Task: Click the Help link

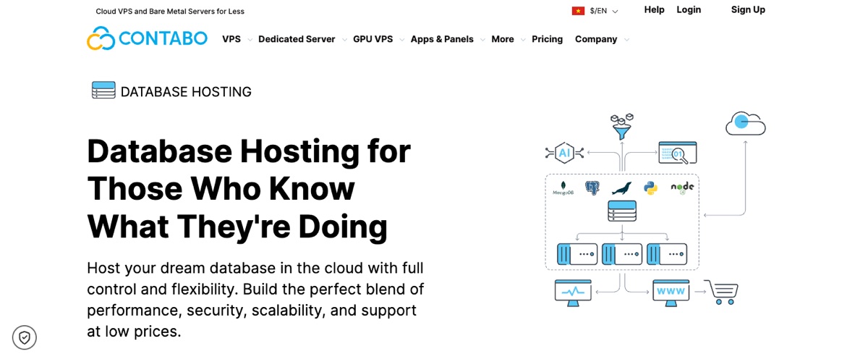Action: (655, 9)
